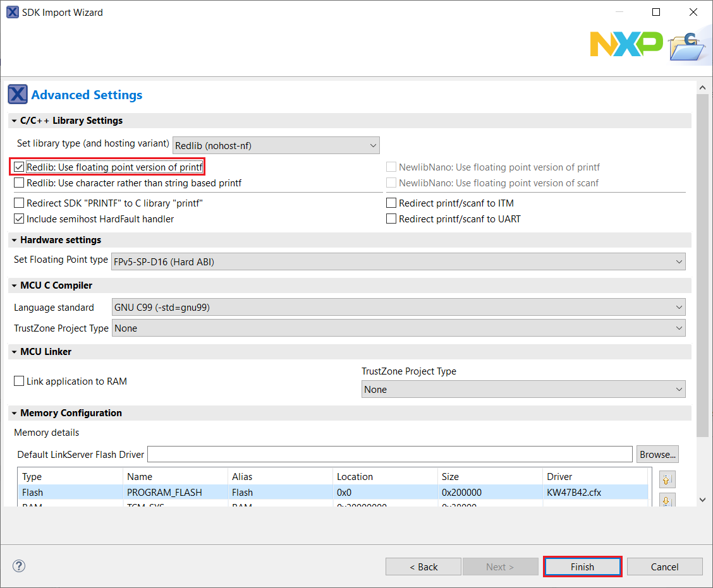Enable Redirect printf/scanf to UART

(x=392, y=219)
